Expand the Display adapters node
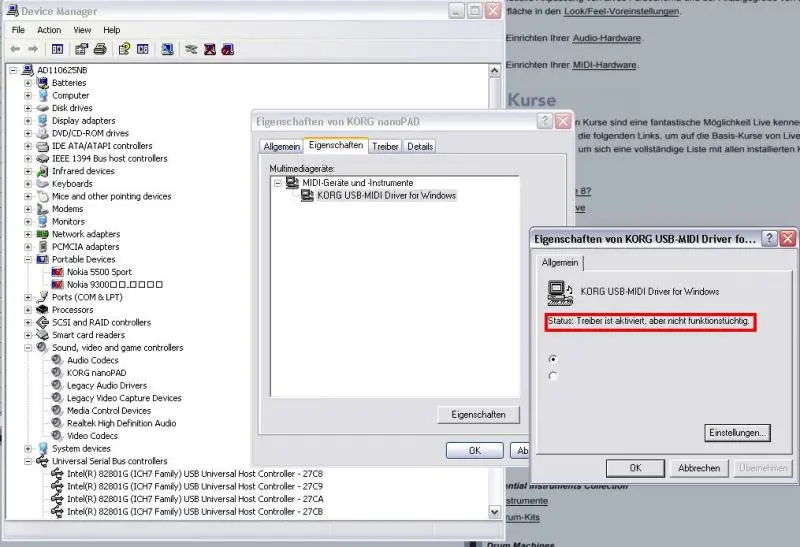This screenshot has width=800, height=547. click(x=28, y=121)
